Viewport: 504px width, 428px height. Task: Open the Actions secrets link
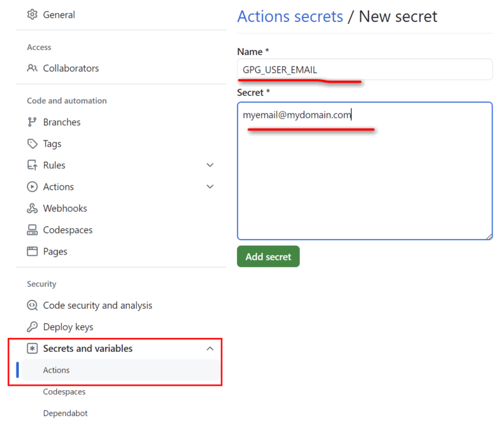tap(290, 16)
